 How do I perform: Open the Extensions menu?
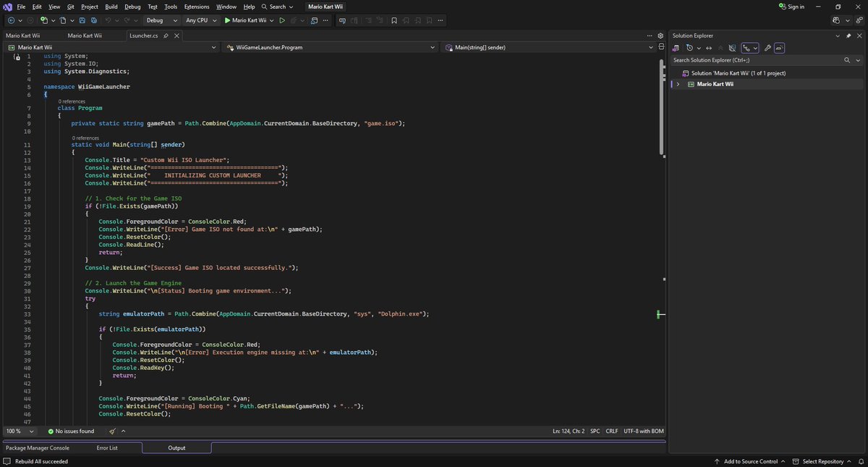click(x=197, y=6)
